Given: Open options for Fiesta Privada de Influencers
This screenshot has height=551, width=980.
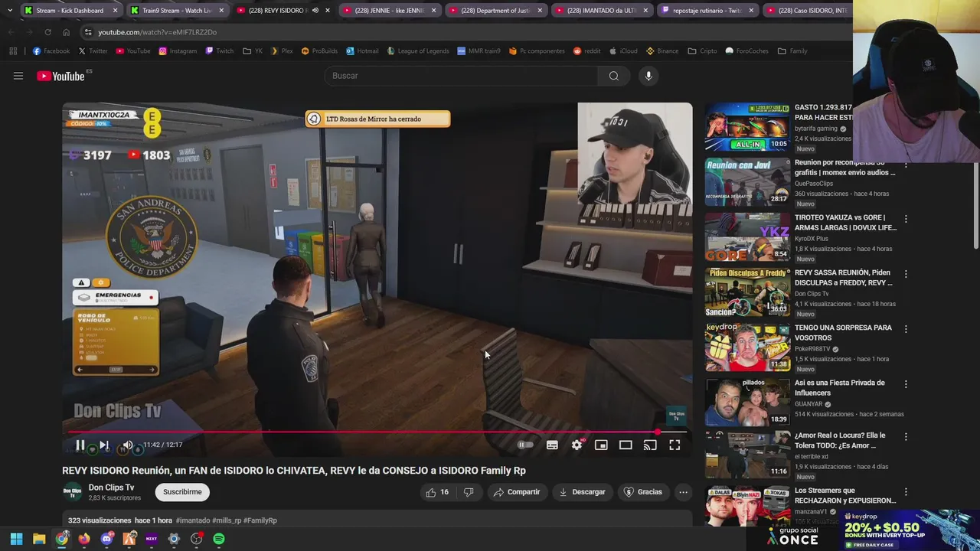Looking at the screenshot, I should point(906,384).
